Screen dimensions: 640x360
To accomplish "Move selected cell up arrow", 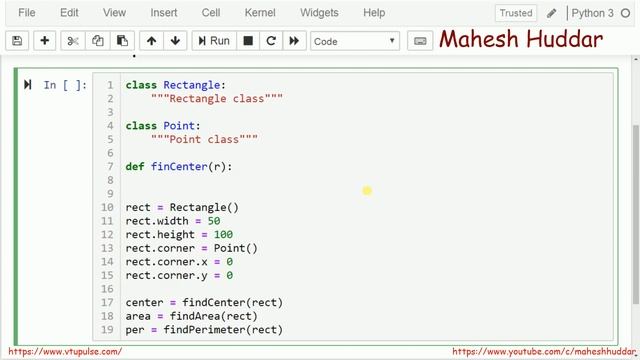I will [x=151, y=41].
